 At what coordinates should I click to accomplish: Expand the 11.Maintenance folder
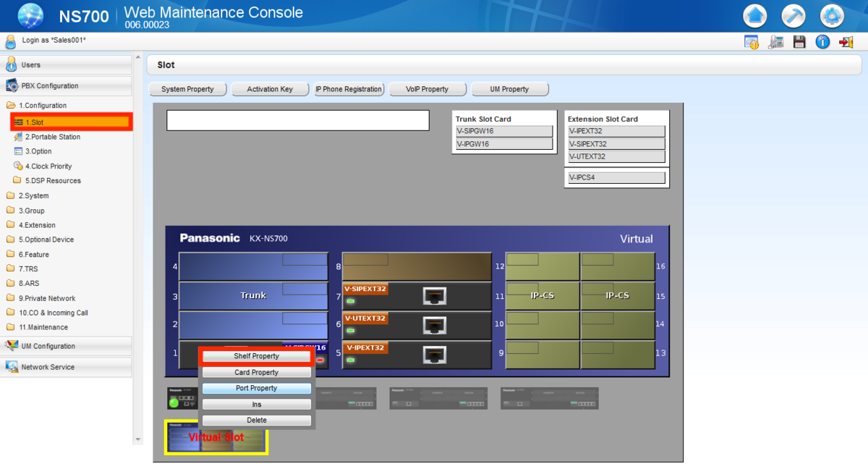(x=43, y=327)
